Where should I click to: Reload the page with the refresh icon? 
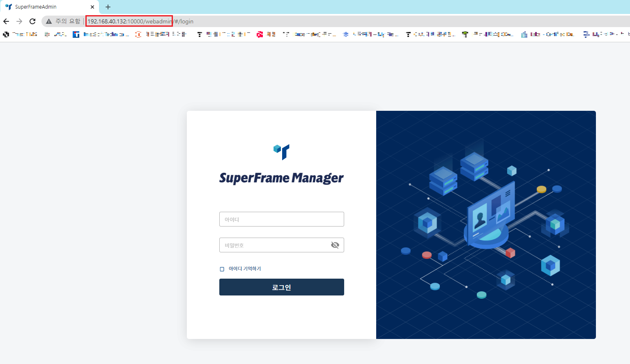(32, 21)
